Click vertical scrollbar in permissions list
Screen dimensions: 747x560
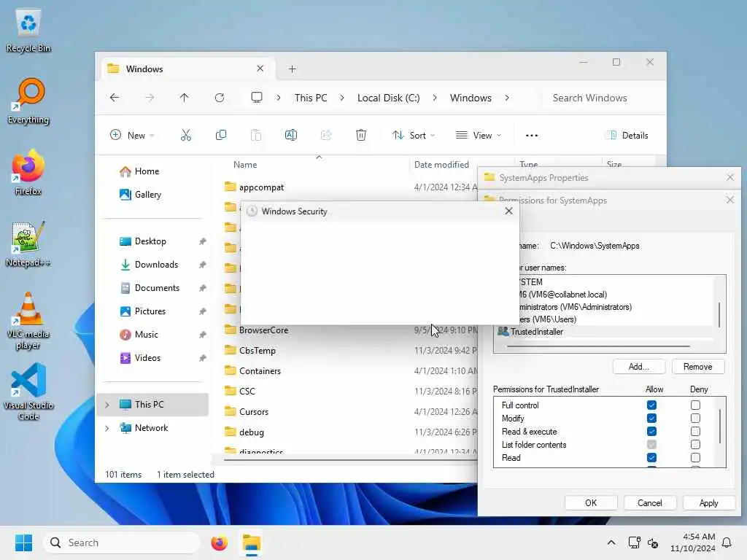720,426
